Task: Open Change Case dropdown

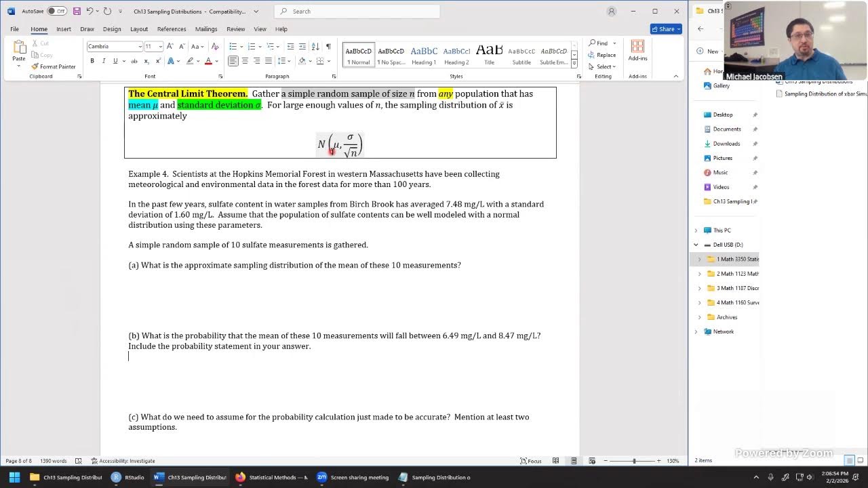Action: (197, 46)
